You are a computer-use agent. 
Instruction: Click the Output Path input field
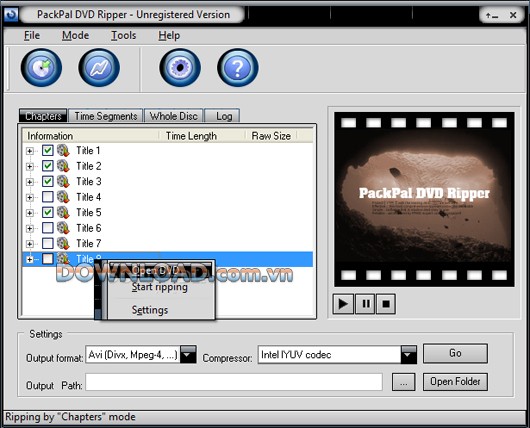click(234, 382)
